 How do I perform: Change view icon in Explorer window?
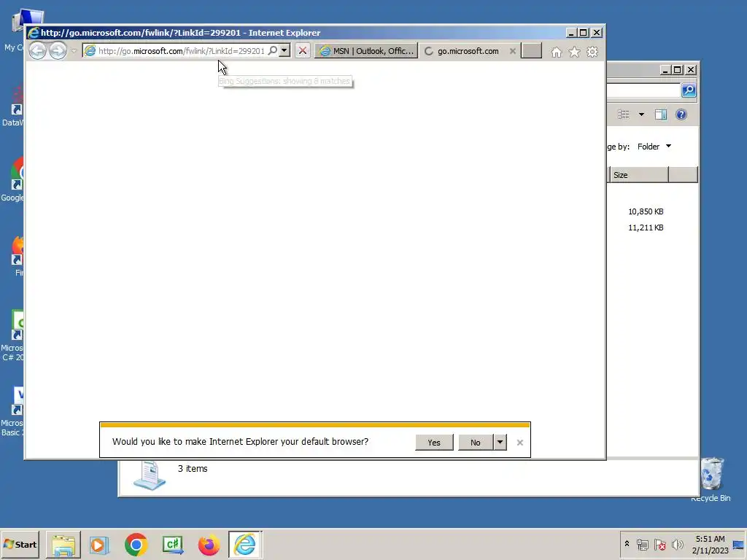(x=624, y=114)
